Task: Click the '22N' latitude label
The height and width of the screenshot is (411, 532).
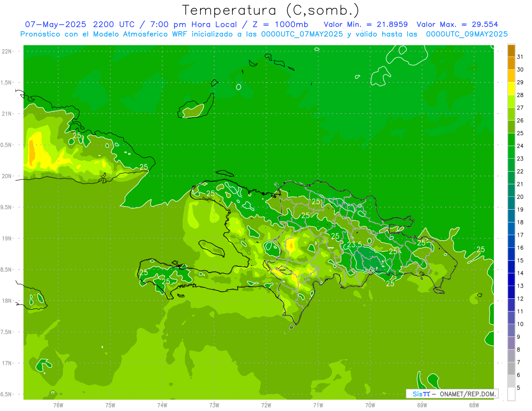Action: (x=7, y=51)
